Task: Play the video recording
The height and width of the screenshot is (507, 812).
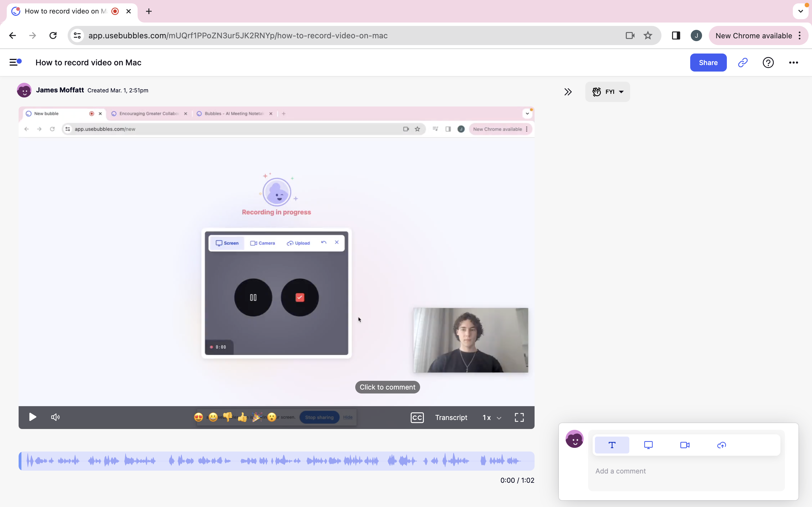Action: coord(32,417)
